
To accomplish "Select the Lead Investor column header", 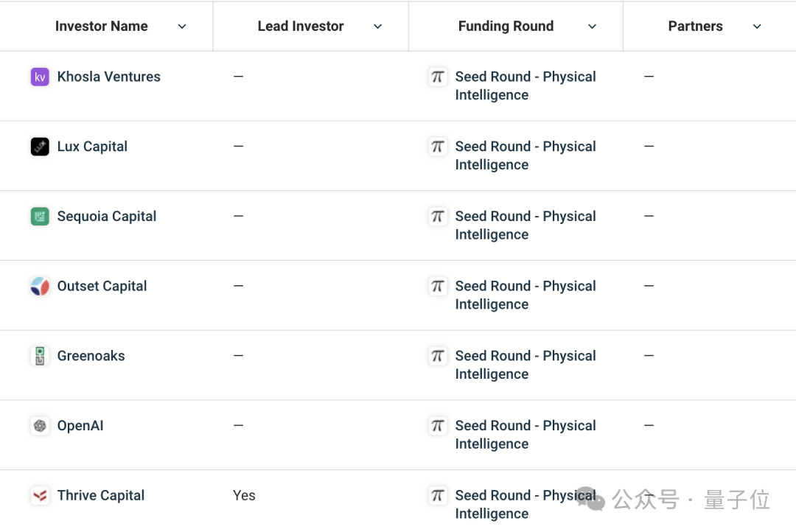I will coord(301,27).
